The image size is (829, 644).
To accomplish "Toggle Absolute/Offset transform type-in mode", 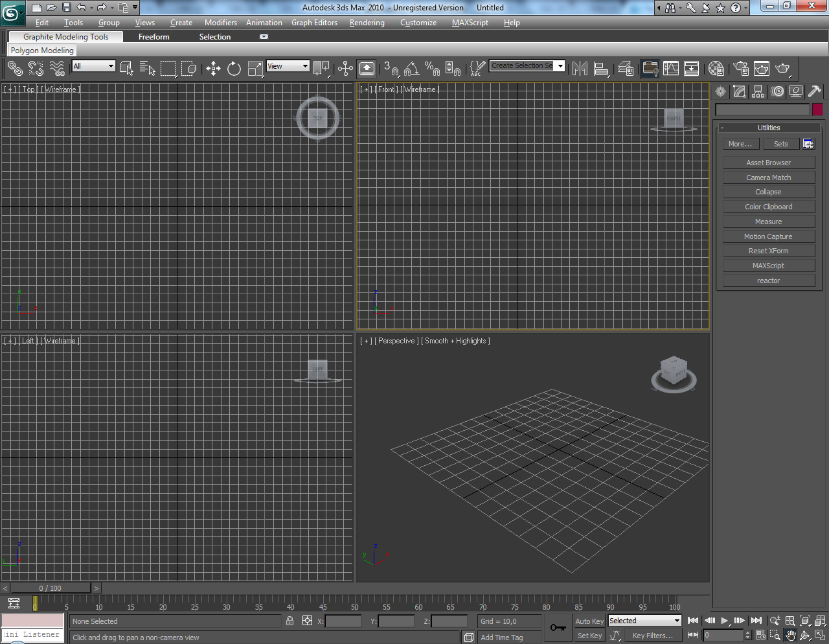I will click(x=307, y=621).
